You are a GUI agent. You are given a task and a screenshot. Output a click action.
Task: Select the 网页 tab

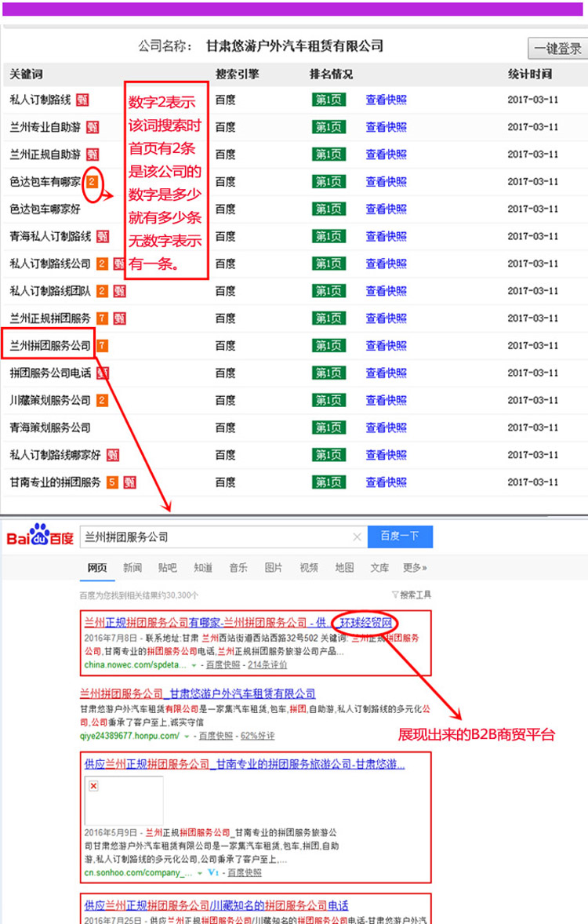tap(97, 567)
